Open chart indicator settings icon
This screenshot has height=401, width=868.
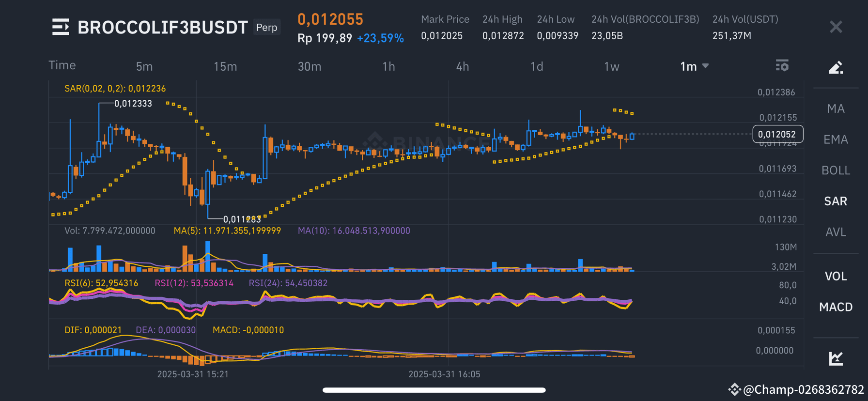[x=782, y=65]
